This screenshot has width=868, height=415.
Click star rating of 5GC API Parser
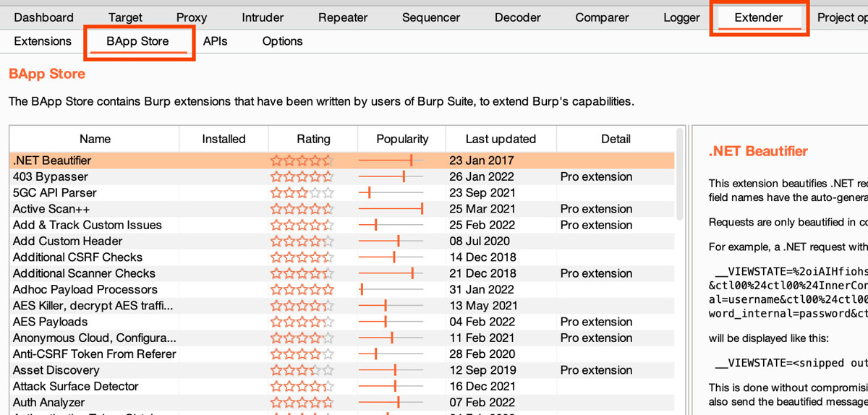pos(302,192)
